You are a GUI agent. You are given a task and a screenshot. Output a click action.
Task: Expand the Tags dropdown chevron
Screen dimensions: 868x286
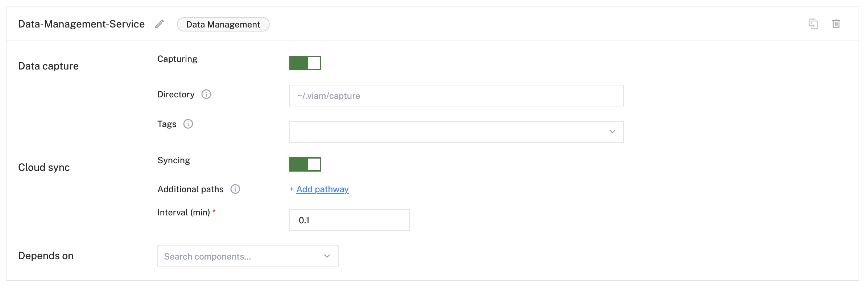612,131
